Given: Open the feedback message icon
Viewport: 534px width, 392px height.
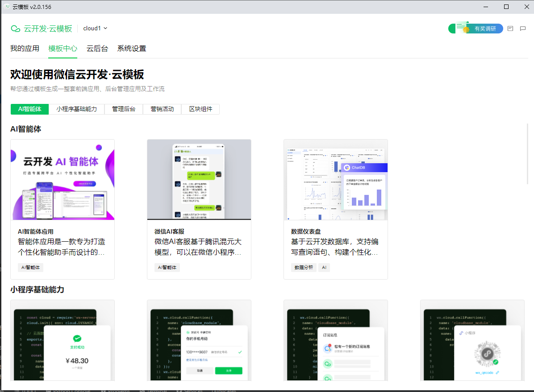Looking at the screenshot, I should pos(523,29).
